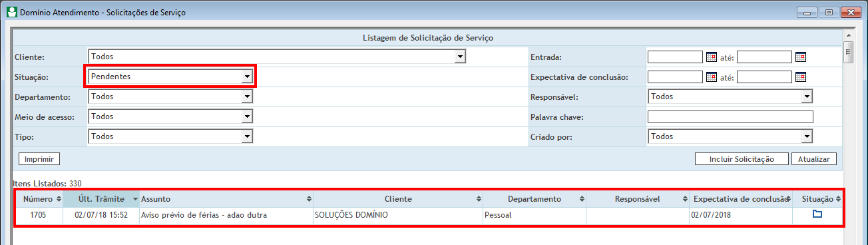Open the Criado por dropdown

730,136
